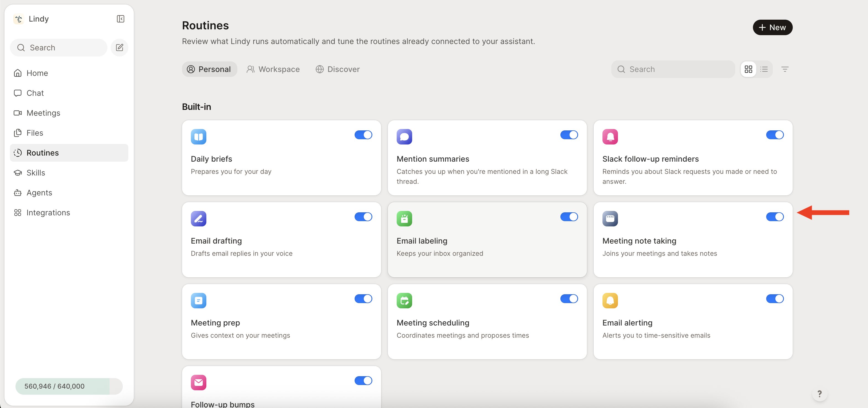Click the Email labeling green icon
The height and width of the screenshot is (408, 868).
pyautogui.click(x=404, y=218)
